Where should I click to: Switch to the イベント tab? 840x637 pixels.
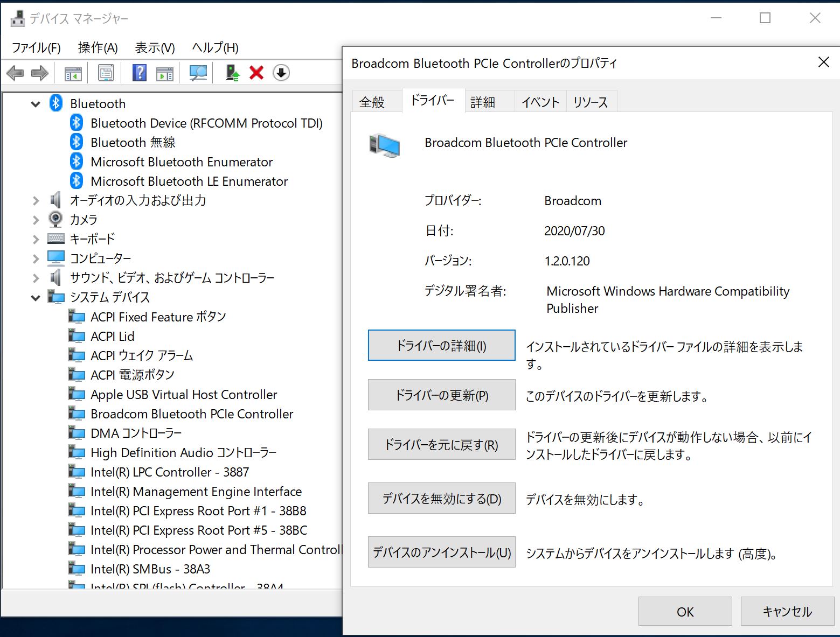point(540,102)
